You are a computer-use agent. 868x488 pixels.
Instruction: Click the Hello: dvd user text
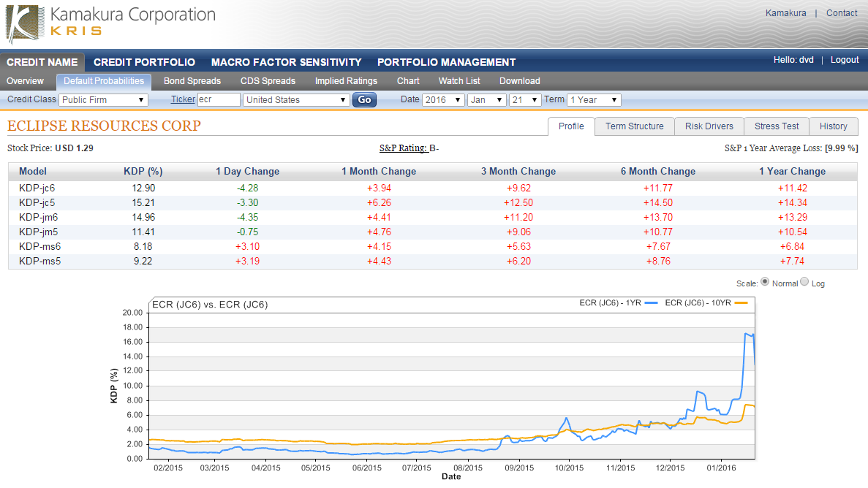point(793,60)
